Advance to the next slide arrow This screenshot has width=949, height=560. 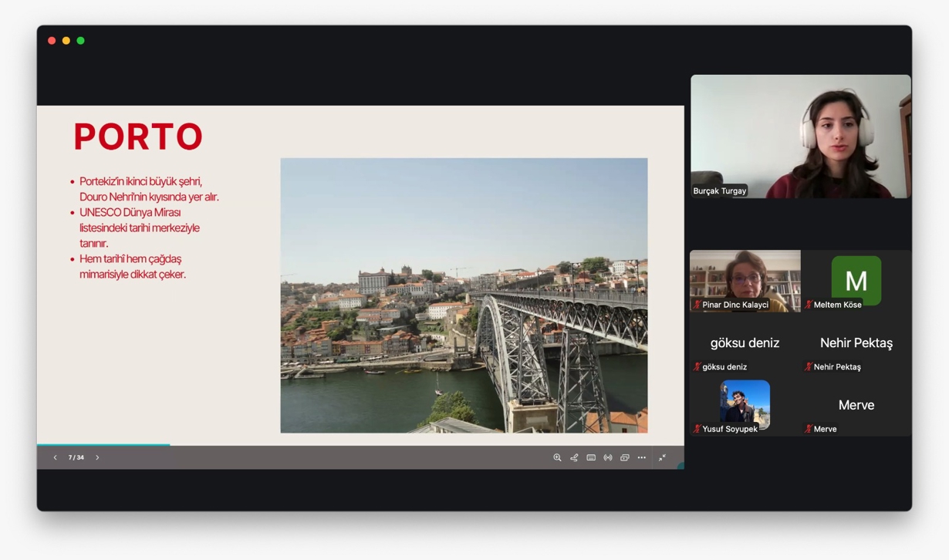tap(97, 457)
